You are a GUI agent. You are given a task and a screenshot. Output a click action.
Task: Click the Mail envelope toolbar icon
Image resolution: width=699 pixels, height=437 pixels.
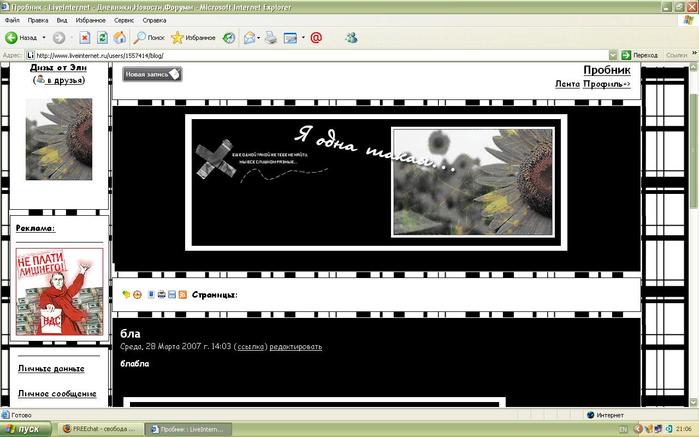249,38
